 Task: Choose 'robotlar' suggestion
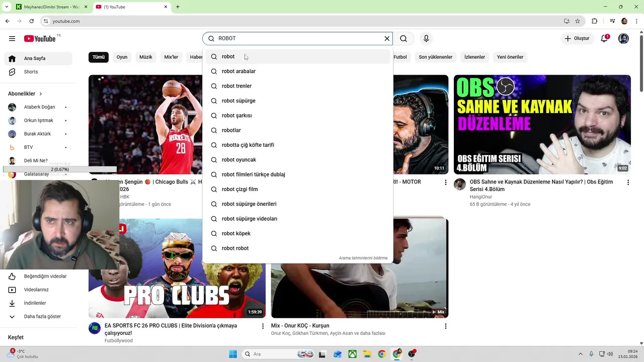pos(297,130)
